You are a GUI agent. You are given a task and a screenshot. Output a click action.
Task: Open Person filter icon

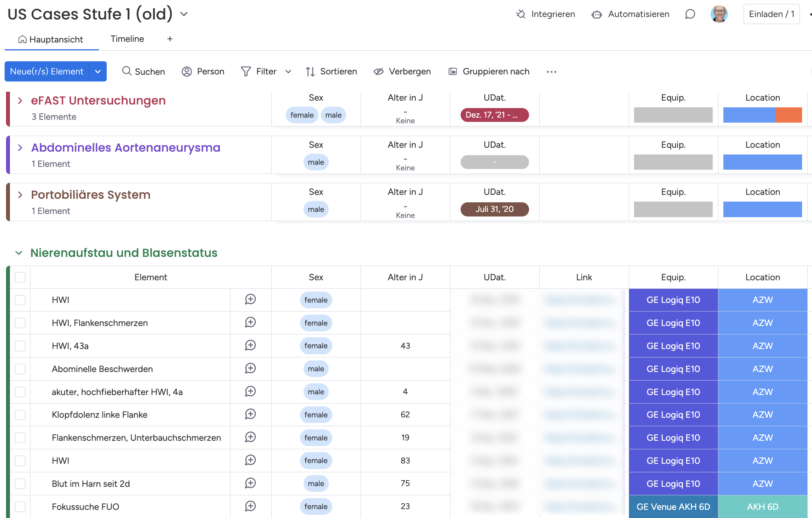(187, 72)
